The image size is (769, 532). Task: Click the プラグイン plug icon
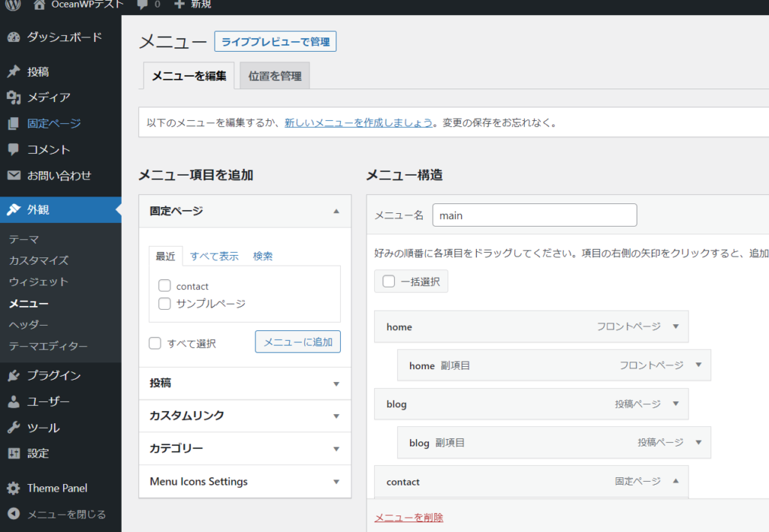(14, 376)
